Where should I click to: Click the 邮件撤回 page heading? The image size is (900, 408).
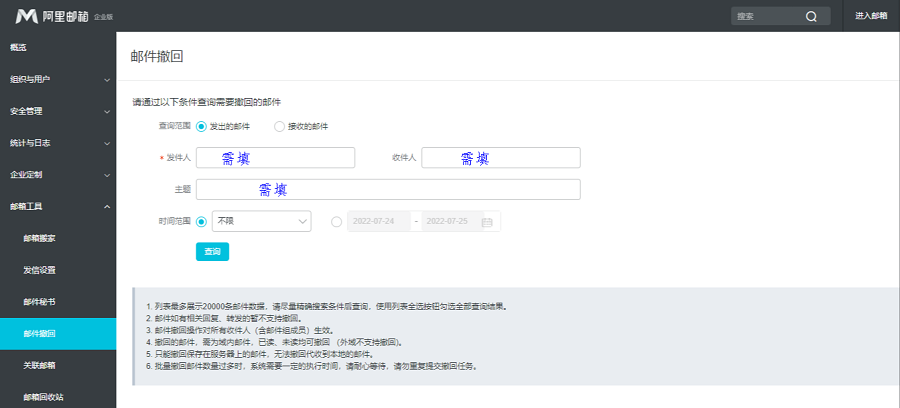pyautogui.click(x=157, y=56)
